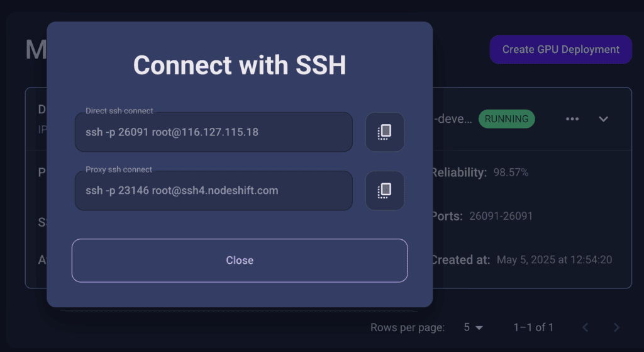Click the Proxy ssh connect label
Image resolution: width=644 pixels, height=352 pixels.
click(119, 169)
